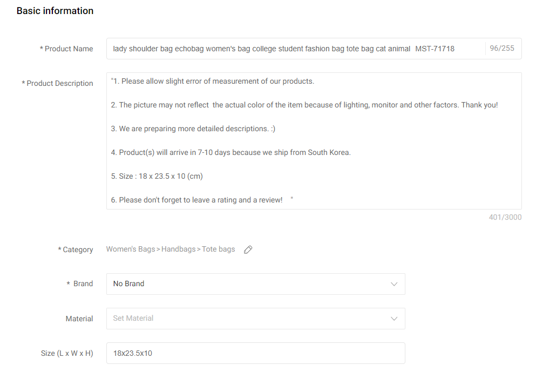This screenshot has width=543, height=392.
Task: Click the Material field label
Action: click(x=79, y=319)
